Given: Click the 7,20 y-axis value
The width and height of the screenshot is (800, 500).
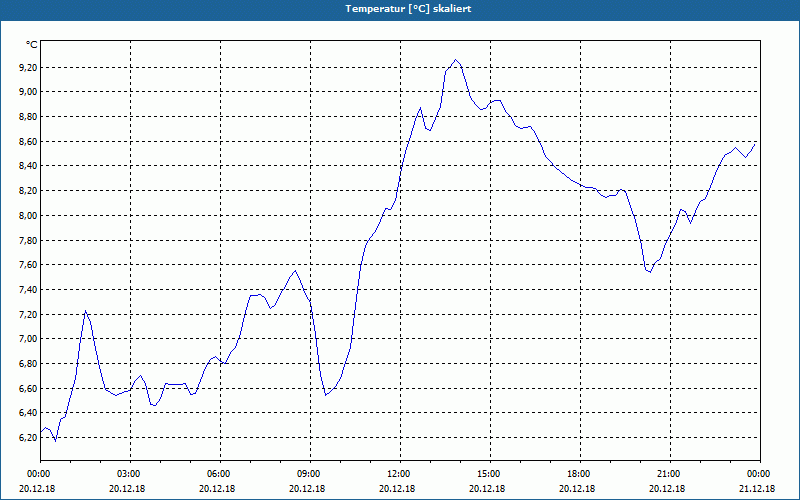Looking at the screenshot, I should 29,314.
